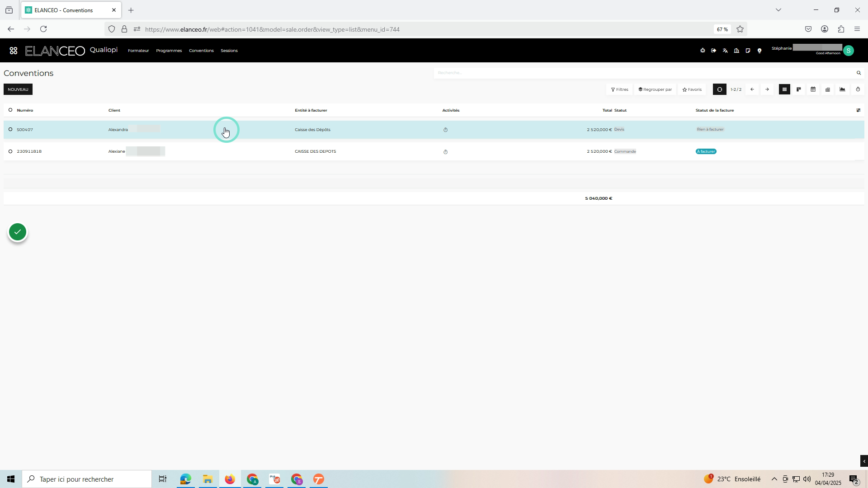868x488 pixels.
Task: Open the Formateur menu
Action: click(x=138, y=51)
